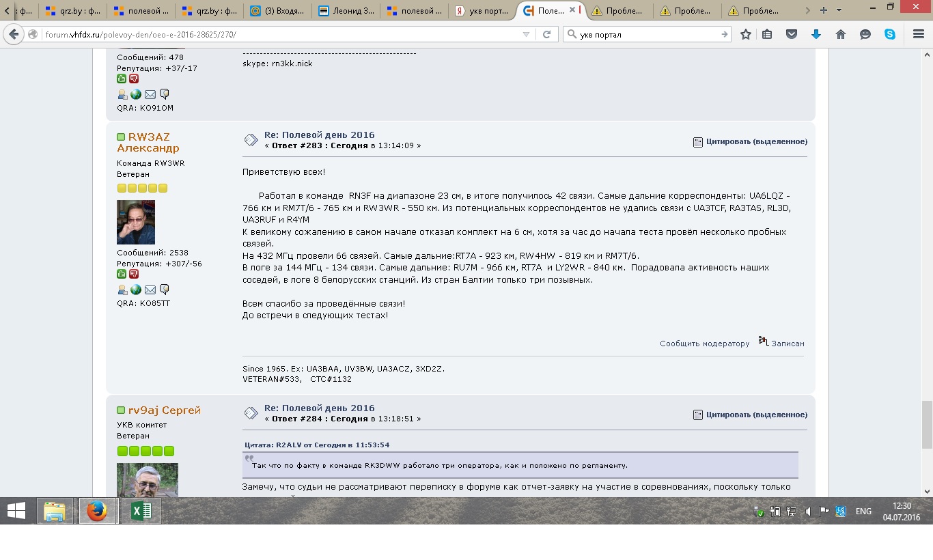Open Excel from the Windows taskbar
933x560 pixels.
[x=141, y=512]
